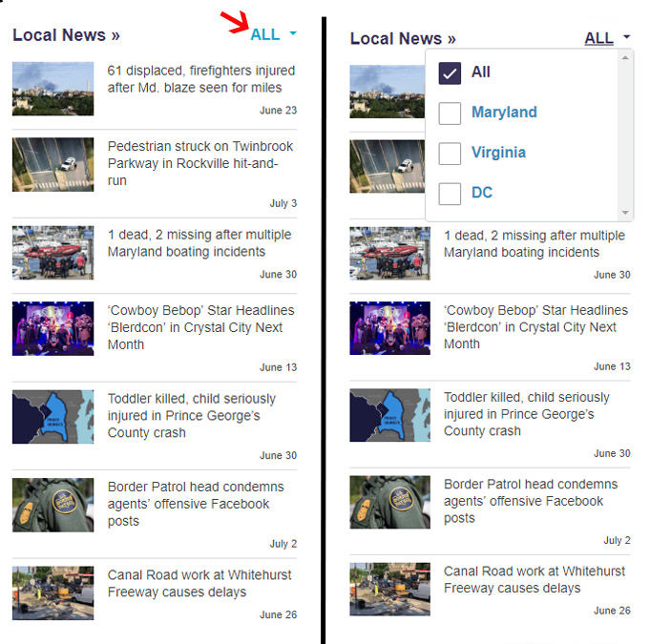650x644 pixels.
Task: Click the smoke plume thumbnail in the left panel
Action: 52,89
